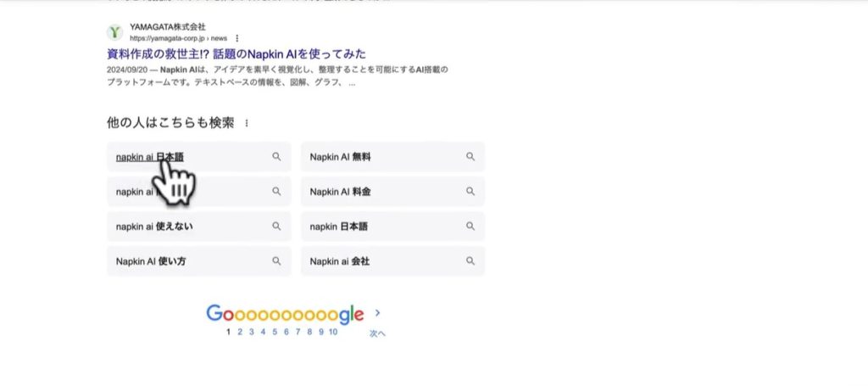Go to results page 5

coord(275,332)
